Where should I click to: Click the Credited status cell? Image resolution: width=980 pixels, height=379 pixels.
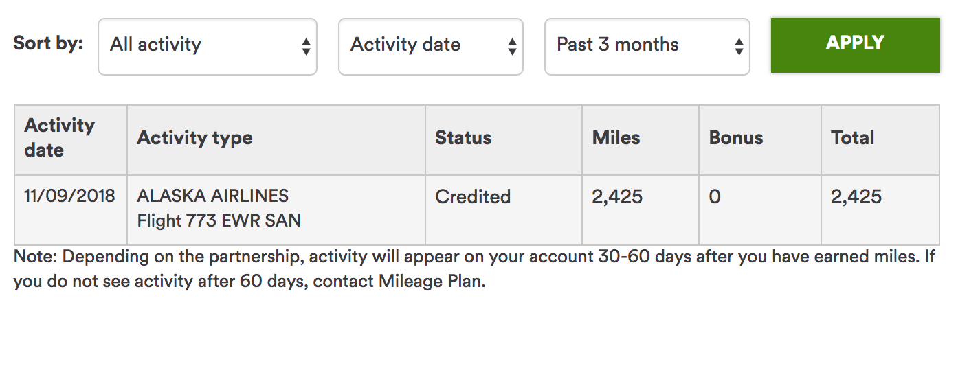[x=473, y=197]
